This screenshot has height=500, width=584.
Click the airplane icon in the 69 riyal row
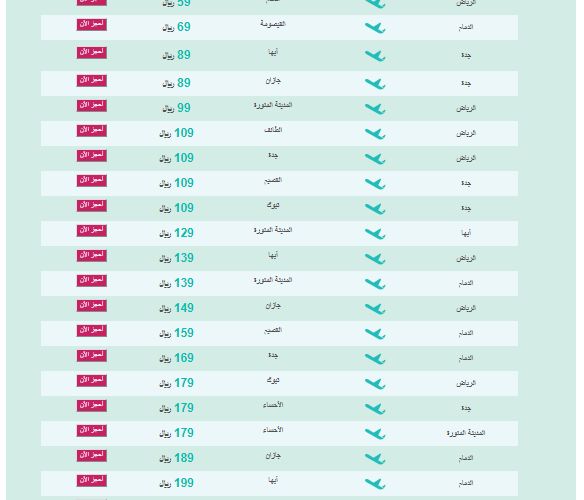point(375,28)
